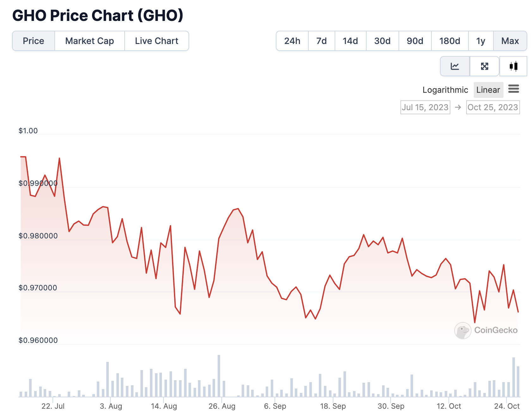Open start date Jul 15, 2023 picker
Screen dimensions: 532x416
pyautogui.click(x=425, y=107)
